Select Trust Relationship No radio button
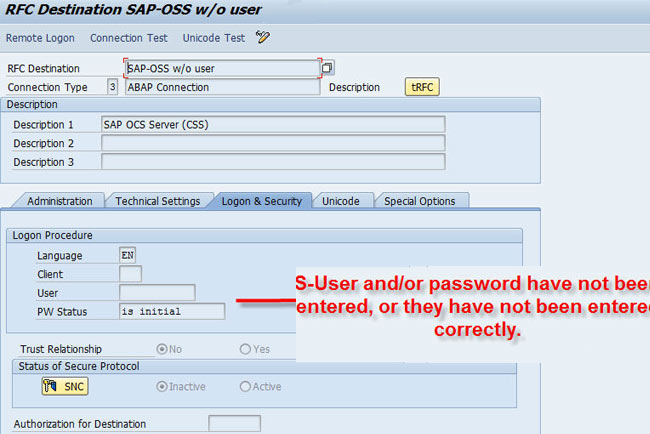The height and width of the screenshot is (434, 650). [162, 349]
